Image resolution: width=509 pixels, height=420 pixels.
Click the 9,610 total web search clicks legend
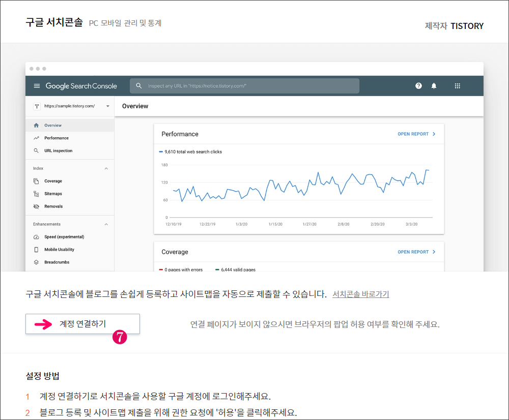[x=190, y=152]
